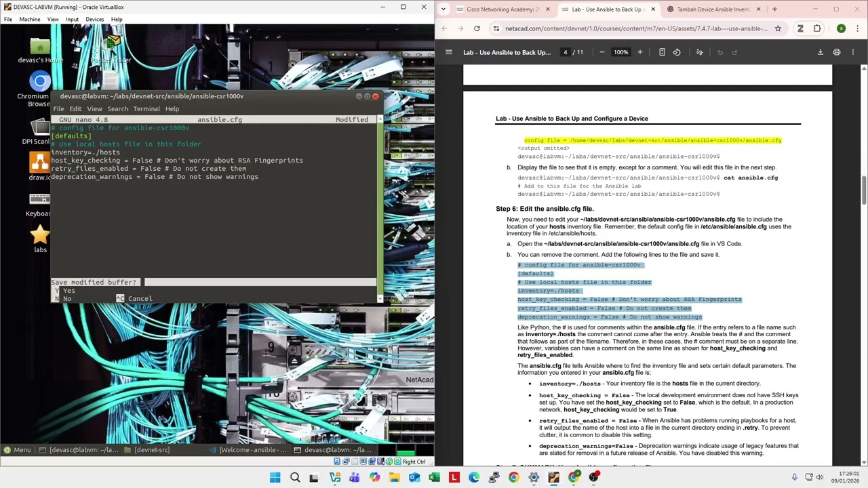The width and height of the screenshot is (868, 488).
Task: Open devasc's Home desktop folder
Action: 40,51
